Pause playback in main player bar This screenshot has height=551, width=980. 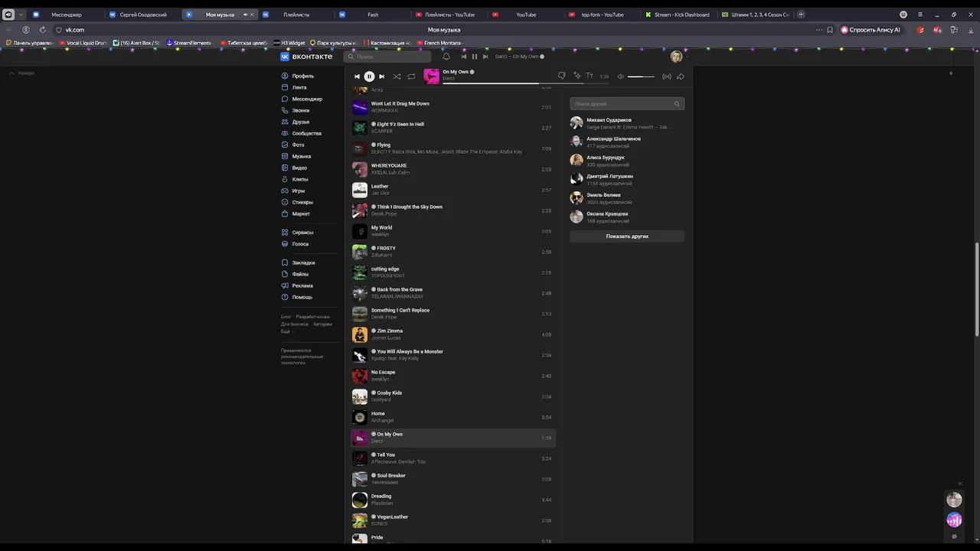369,77
